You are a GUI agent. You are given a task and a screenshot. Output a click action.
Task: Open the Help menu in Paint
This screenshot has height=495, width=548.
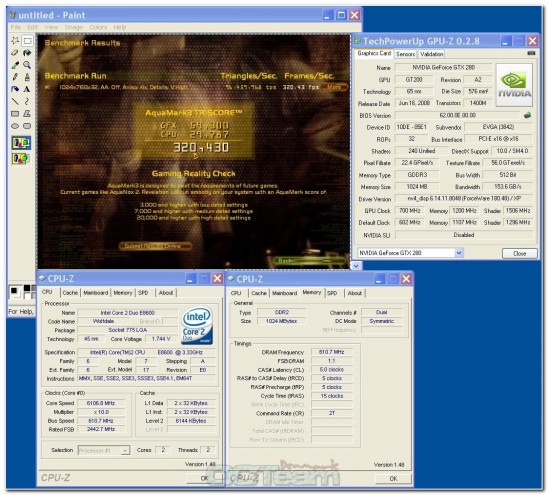120,27
